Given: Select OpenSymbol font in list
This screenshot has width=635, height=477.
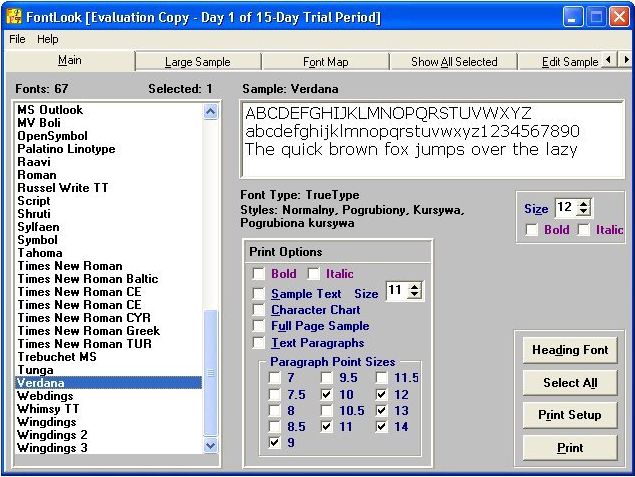Looking at the screenshot, I should (109, 136).
